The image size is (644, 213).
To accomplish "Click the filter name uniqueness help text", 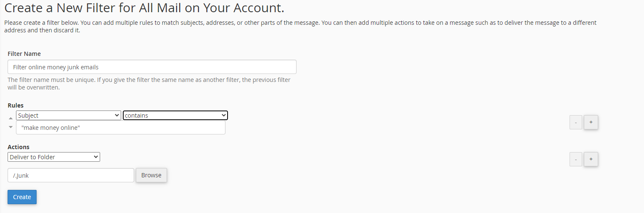I will coord(149,84).
